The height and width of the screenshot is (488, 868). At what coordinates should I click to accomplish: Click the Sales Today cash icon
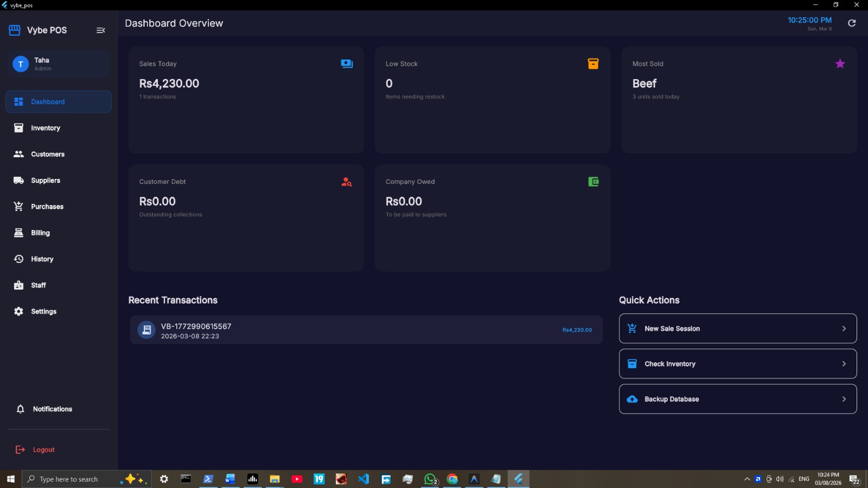click(x=347, y=64)
